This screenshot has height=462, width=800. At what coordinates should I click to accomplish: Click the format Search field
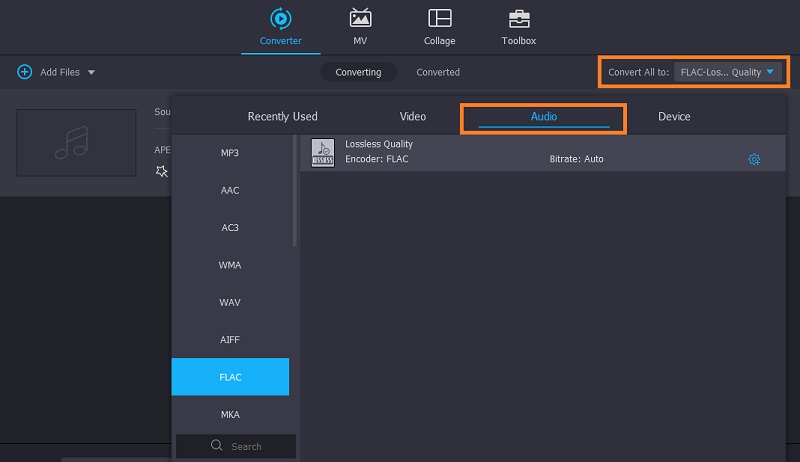245,446
